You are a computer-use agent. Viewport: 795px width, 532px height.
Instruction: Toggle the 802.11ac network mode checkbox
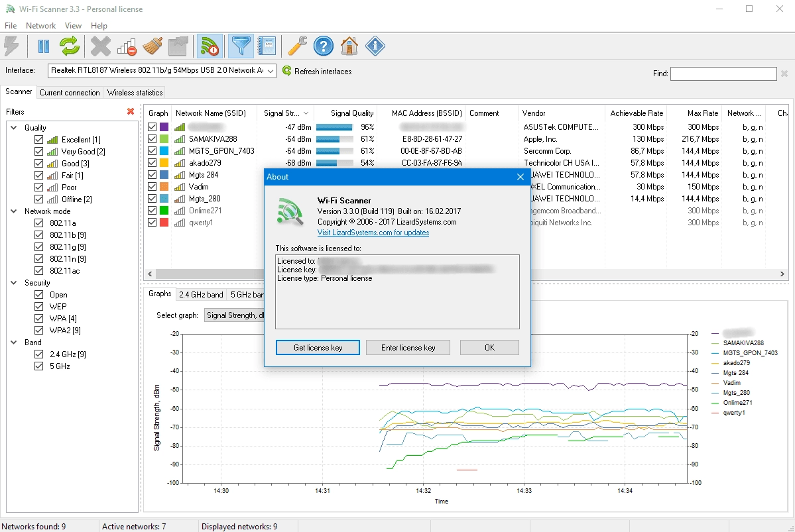point(38,270)
